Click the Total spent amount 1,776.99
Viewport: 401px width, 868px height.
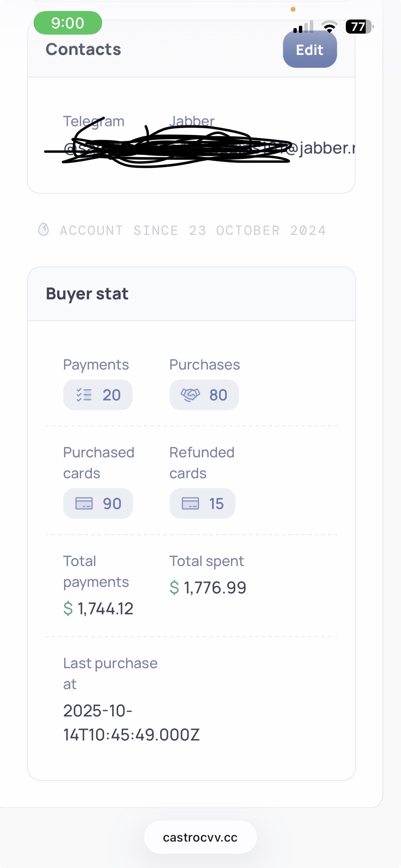pyautogui.click(x=215, y=588)
